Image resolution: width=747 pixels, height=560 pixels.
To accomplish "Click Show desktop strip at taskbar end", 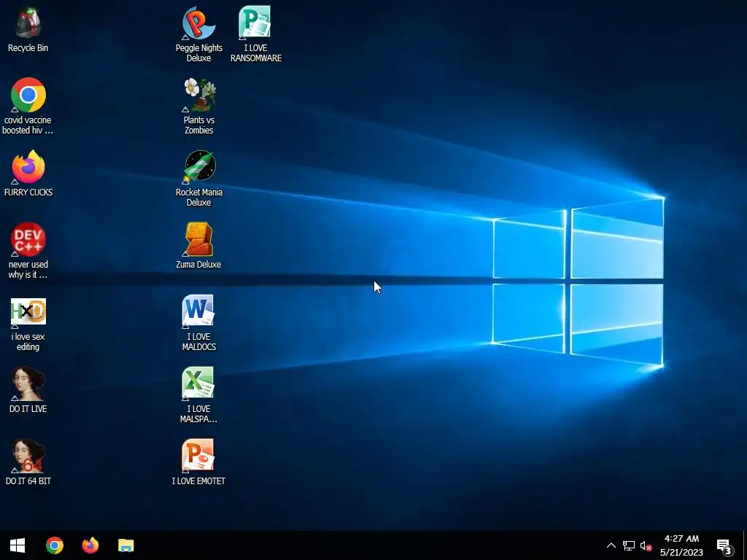I will click(x=745, y=545).
